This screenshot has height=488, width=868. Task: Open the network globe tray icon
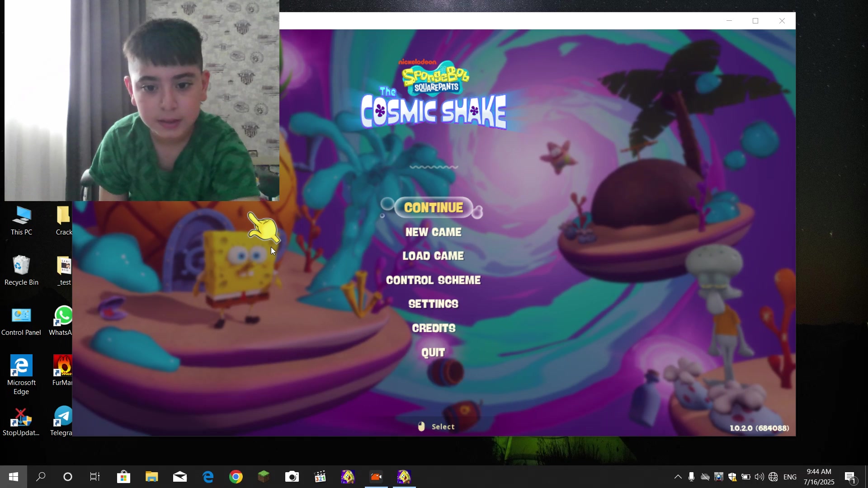(773, 477)
